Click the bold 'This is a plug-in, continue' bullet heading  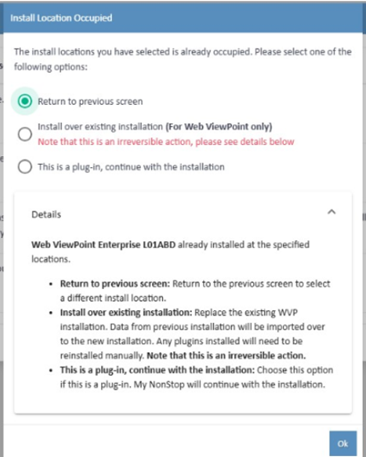click(x=157, y=370)
